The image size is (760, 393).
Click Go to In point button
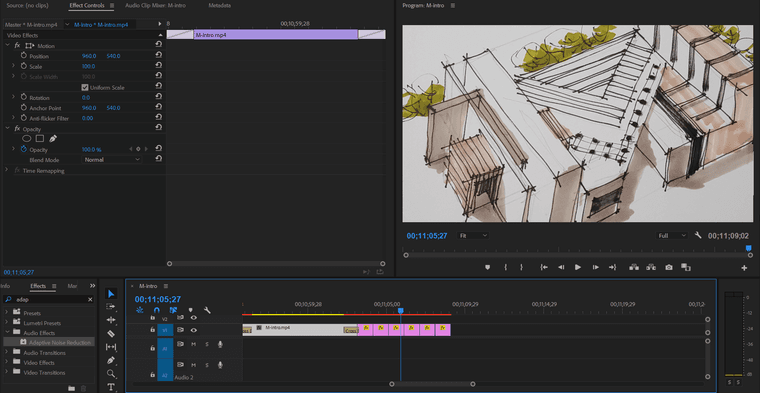tap(544, 267)
